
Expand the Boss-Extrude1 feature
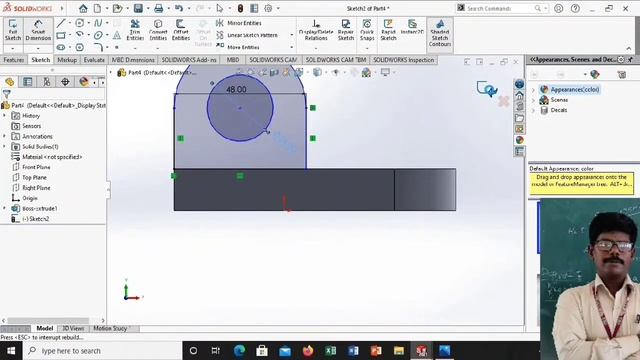click(4, 208)
